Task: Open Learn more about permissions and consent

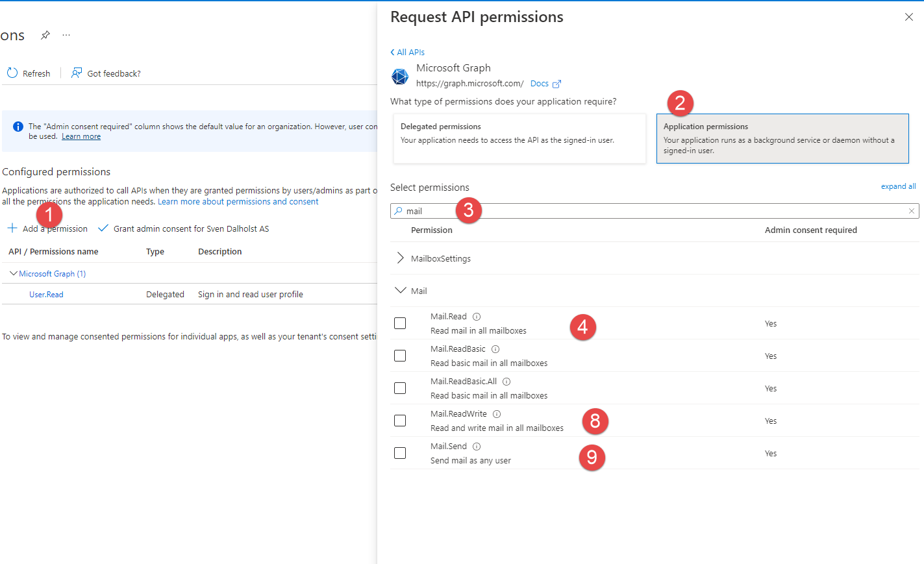Action: [238, 202]
